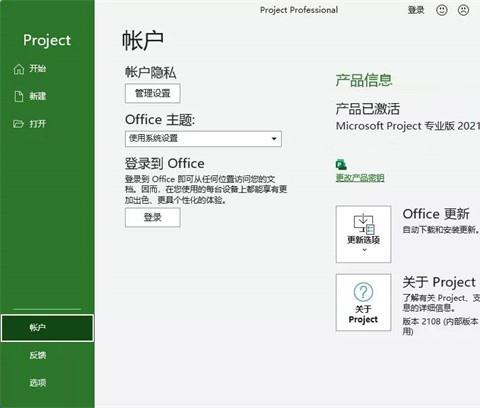
Task: Open the Office 主题 dropdown arrow
Action: (274, 139)
